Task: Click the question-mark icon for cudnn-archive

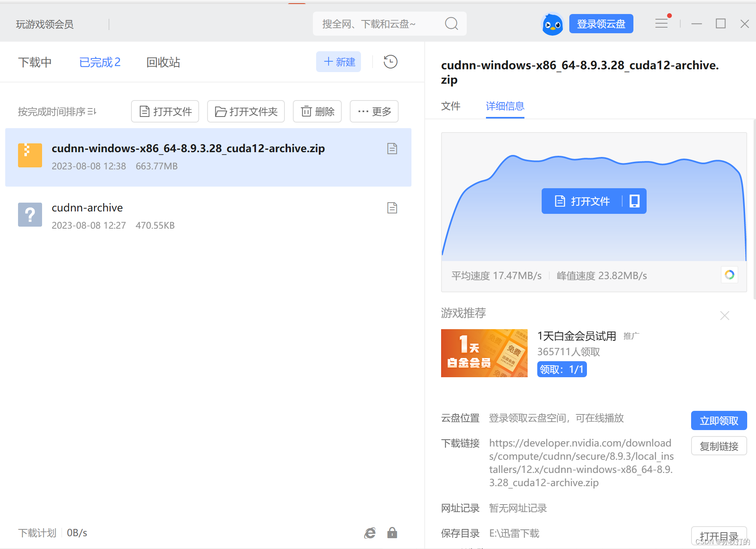Action: pyautogui.click(x=30, y=215)
